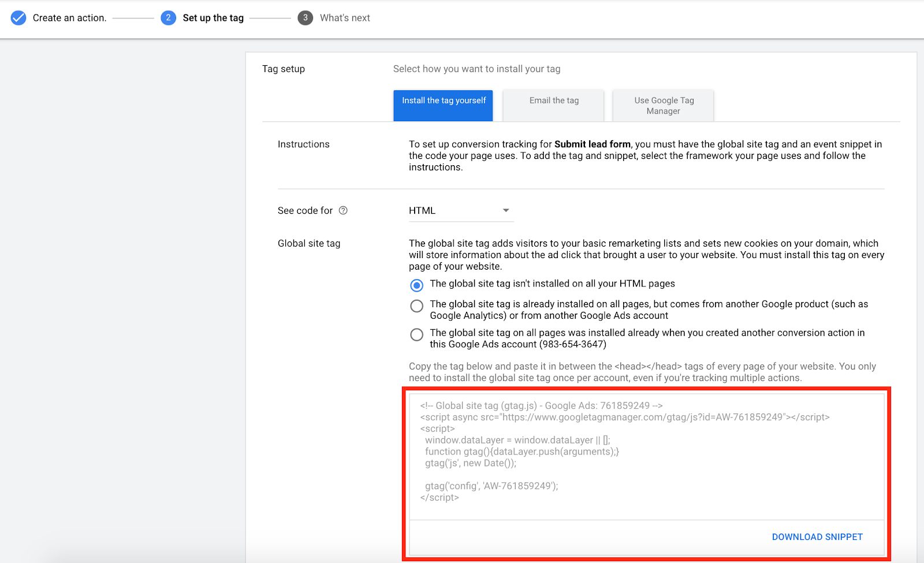Click the gtag config 'AW-761859249' code line
This screenshot has width=924, height=563.
pyautogui.click(x=491, y=486)
